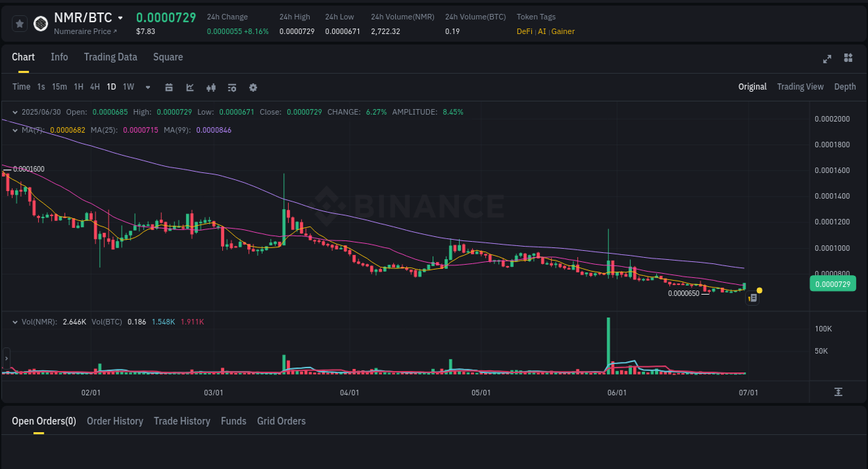Collapse the MA indicator row chevron
The width and height of the screenshot is (868, 469).
[x=14, y=129]
